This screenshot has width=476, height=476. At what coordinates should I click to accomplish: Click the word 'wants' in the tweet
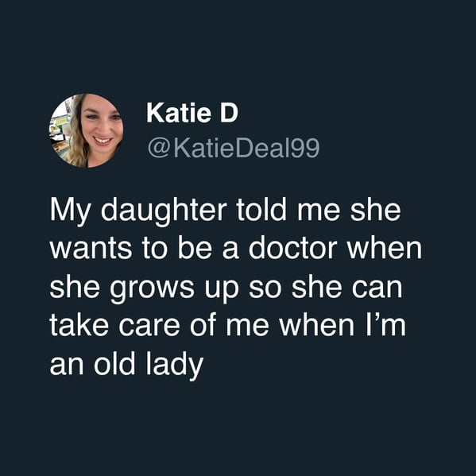91,250
